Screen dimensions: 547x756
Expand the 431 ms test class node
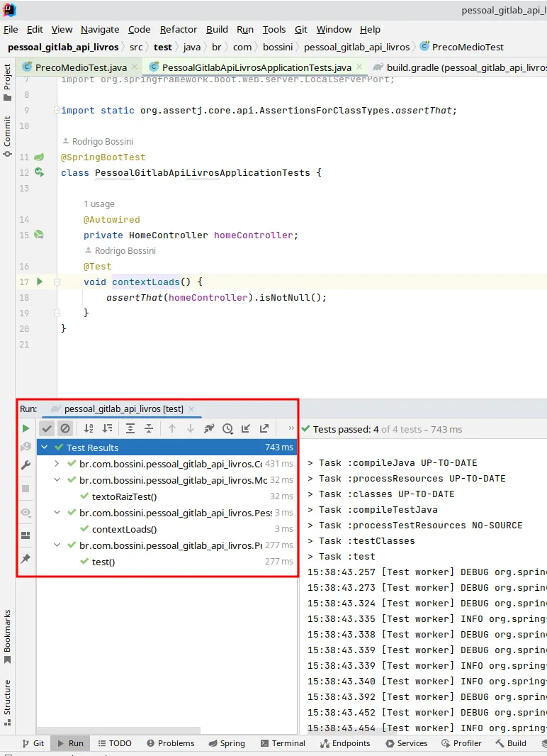(x=57, y=464)
